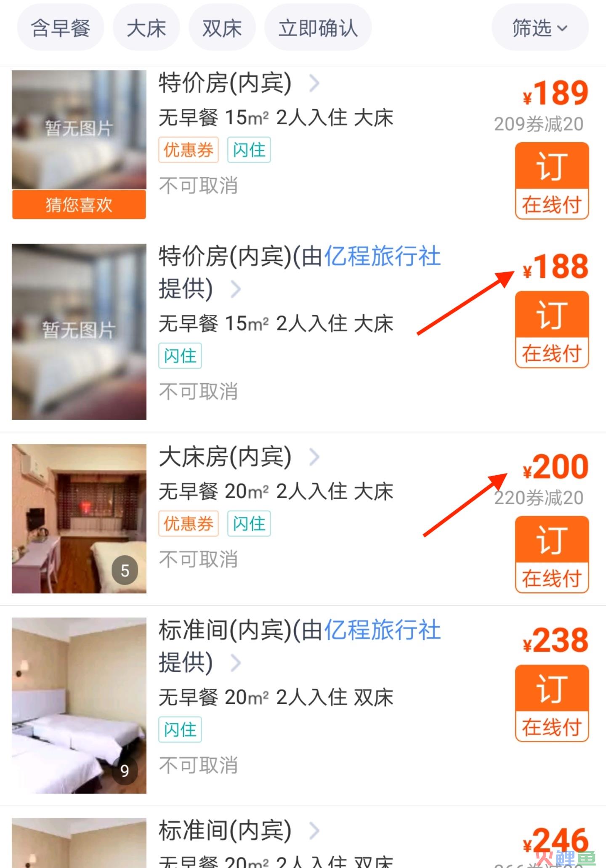Expand details chevron for 大床房(内宾)
Screen dimensions: 606x868
click(x=314, y=457)
